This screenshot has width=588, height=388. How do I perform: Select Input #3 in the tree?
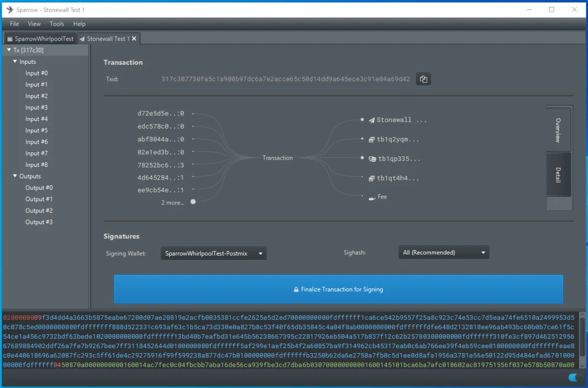(x=36, y=108)
